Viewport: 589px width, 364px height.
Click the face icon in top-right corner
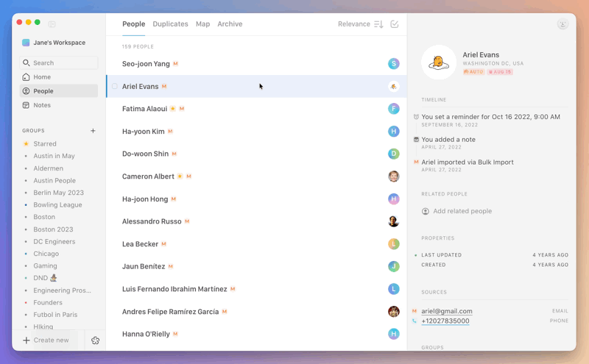coord(562,24)
